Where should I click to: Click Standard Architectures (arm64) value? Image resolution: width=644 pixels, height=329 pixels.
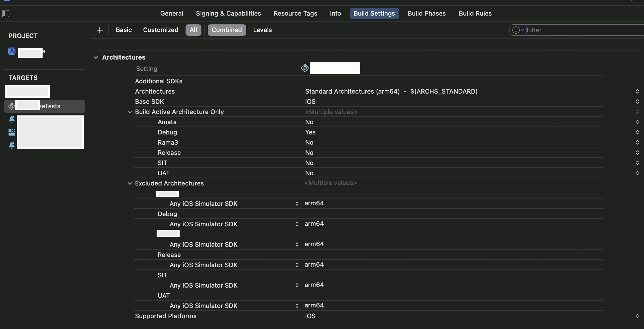click(x=391, y=91)
